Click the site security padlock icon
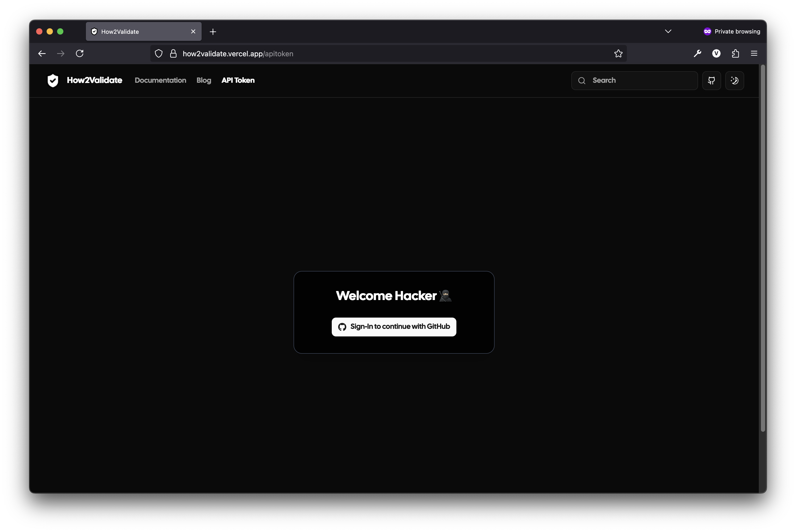 click(173, 54)
